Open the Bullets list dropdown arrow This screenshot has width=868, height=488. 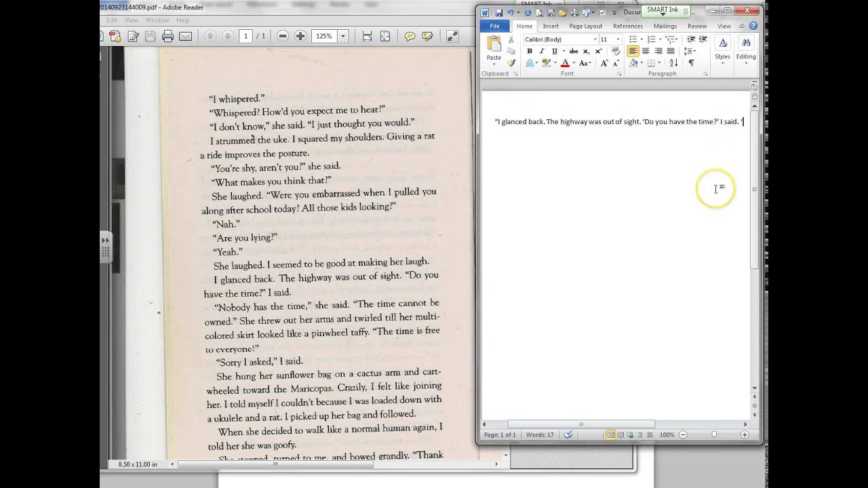point(641,39)
